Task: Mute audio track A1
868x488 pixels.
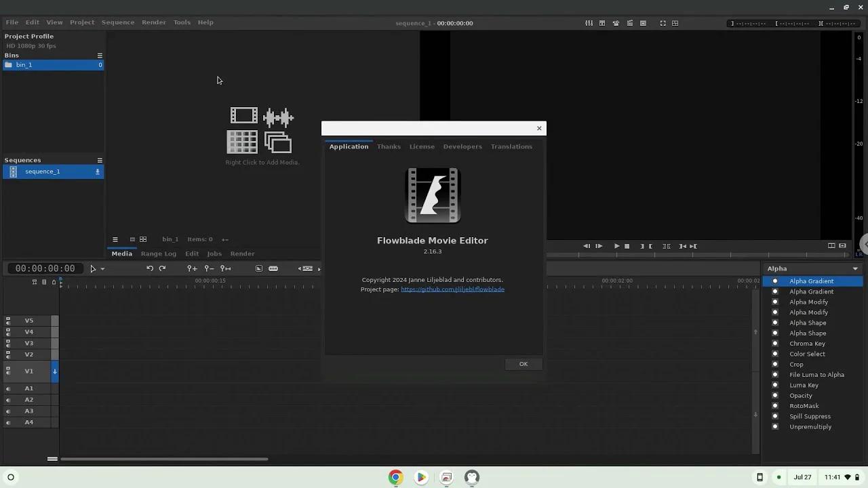Action: [x=7, y=388]
